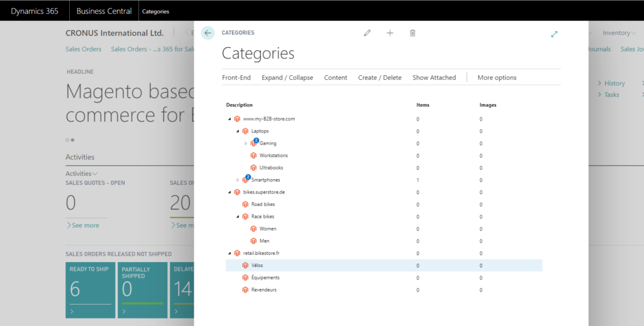Click Magento icon of retail.bikestore.fr

click(237, 253)
